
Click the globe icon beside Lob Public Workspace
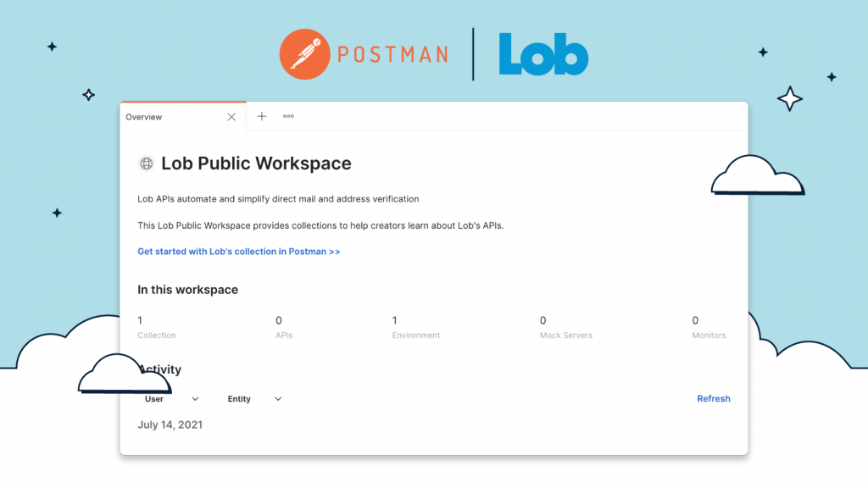point(146,164)
